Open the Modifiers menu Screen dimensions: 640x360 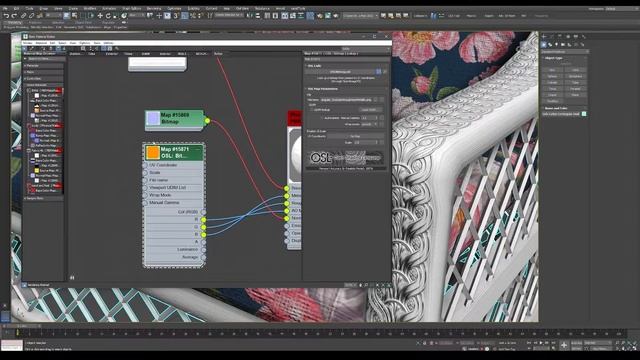90,8
